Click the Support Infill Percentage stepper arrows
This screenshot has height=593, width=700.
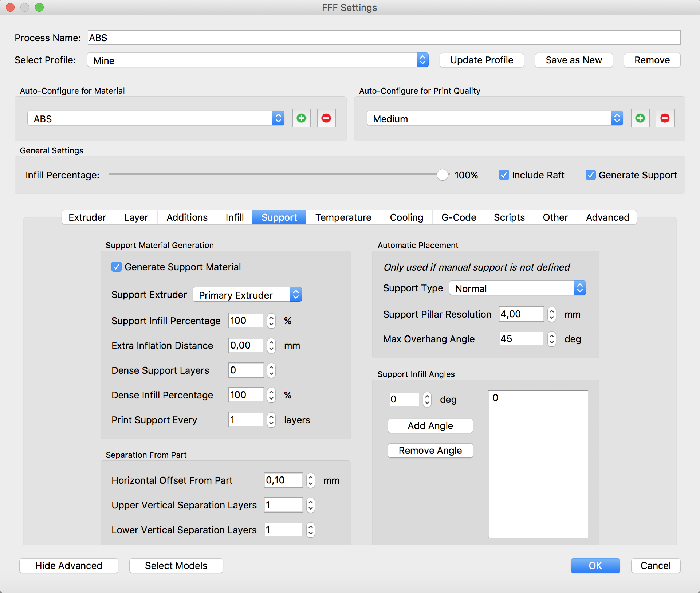(271, 321)
